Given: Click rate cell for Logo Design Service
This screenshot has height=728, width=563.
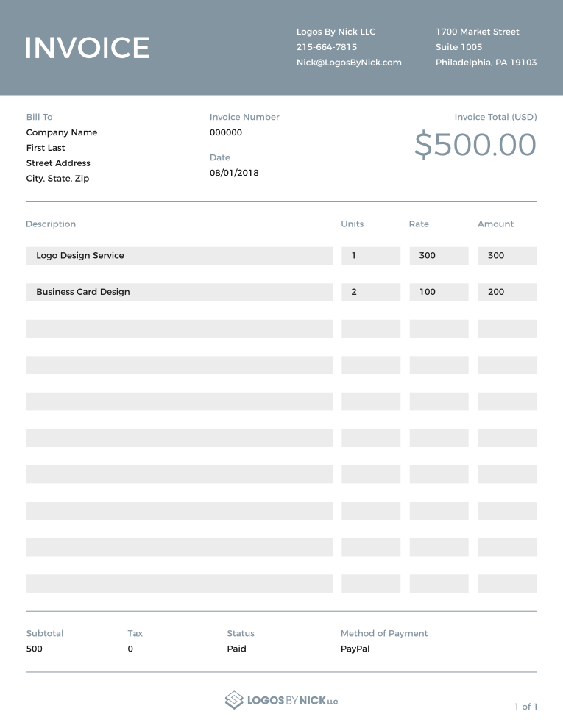Looking at the screenshot, I should (x=439, y=256).
